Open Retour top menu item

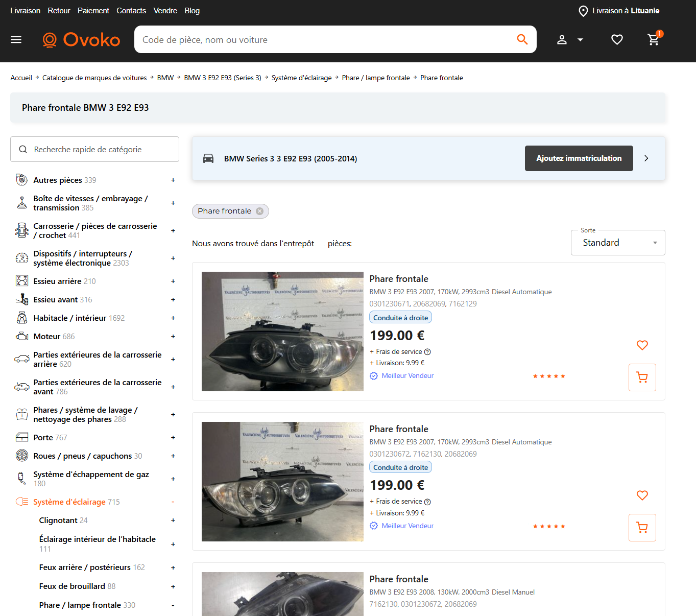pyautogui.click(x=59, y=11)
